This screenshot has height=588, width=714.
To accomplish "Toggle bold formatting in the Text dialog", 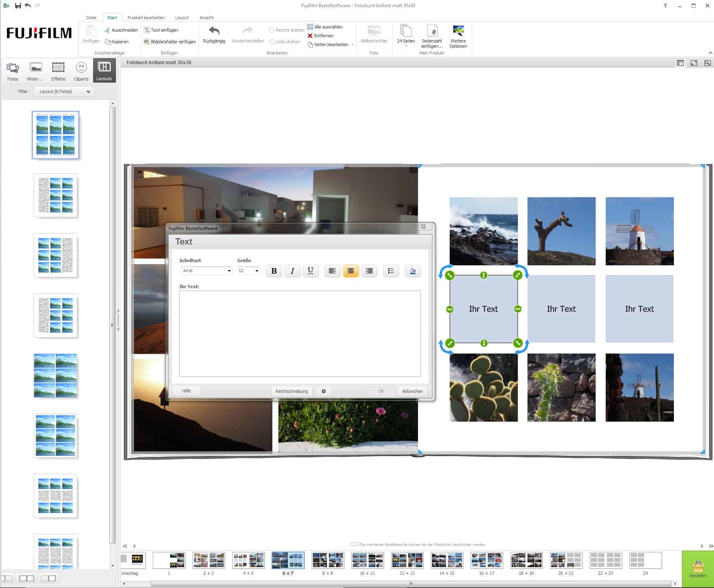I will [x=274, y=271].
